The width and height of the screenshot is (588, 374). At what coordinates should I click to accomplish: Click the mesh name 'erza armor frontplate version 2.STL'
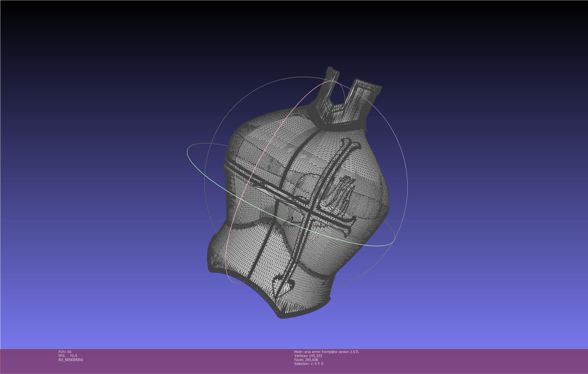(x=332, y=352)
